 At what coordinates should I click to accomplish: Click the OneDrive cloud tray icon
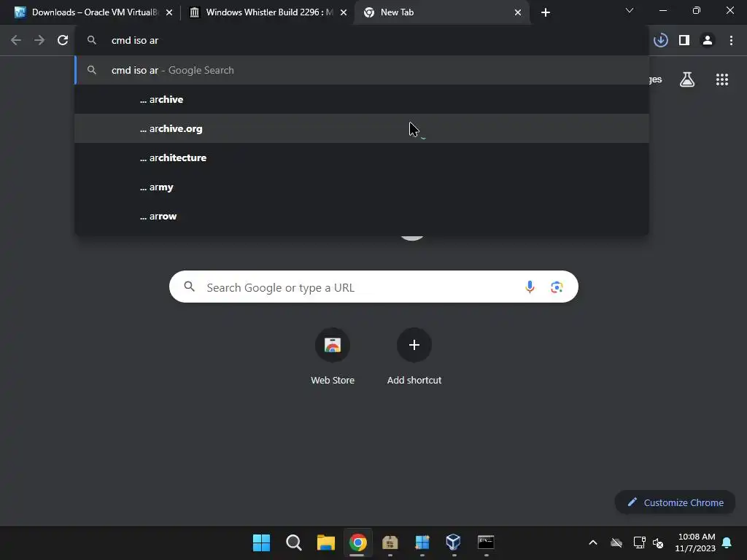[x=616, y=542]
